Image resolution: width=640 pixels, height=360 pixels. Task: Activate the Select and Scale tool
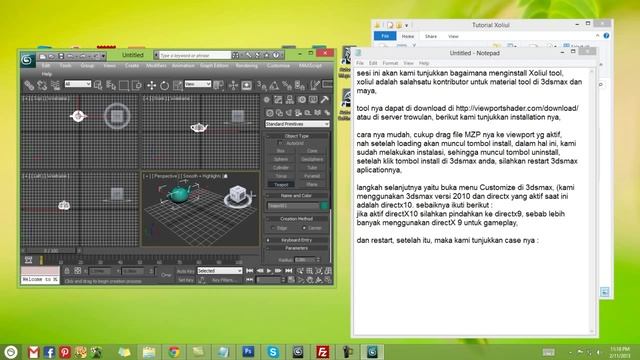[x=178, y=85]
